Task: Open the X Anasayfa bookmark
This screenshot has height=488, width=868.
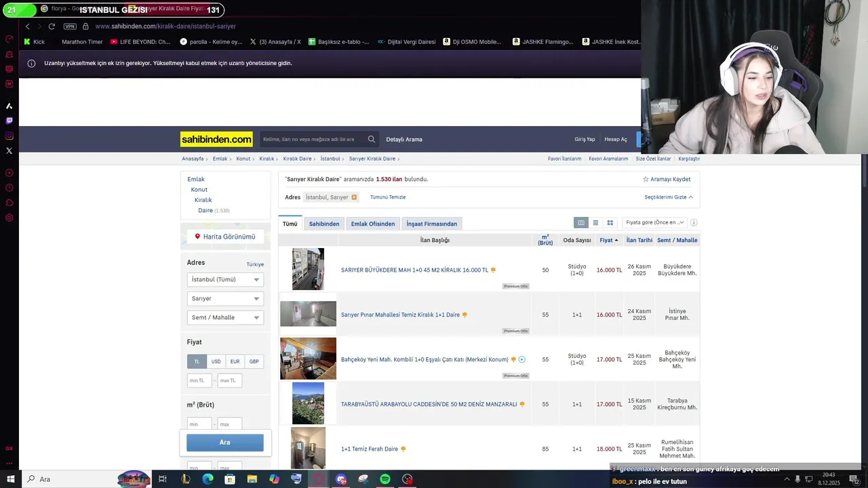Action: point(275,41)
